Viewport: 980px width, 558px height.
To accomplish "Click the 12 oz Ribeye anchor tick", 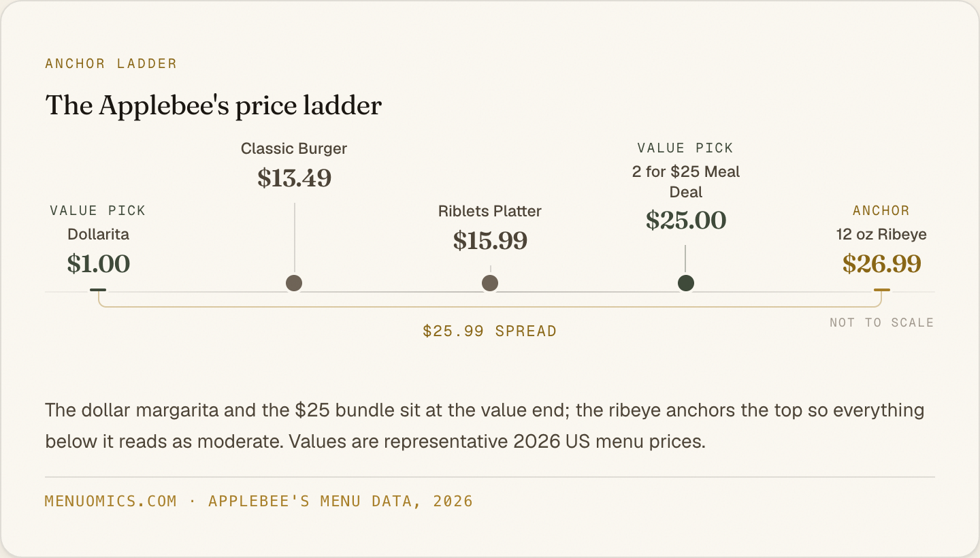I will (x=882, y=290).
